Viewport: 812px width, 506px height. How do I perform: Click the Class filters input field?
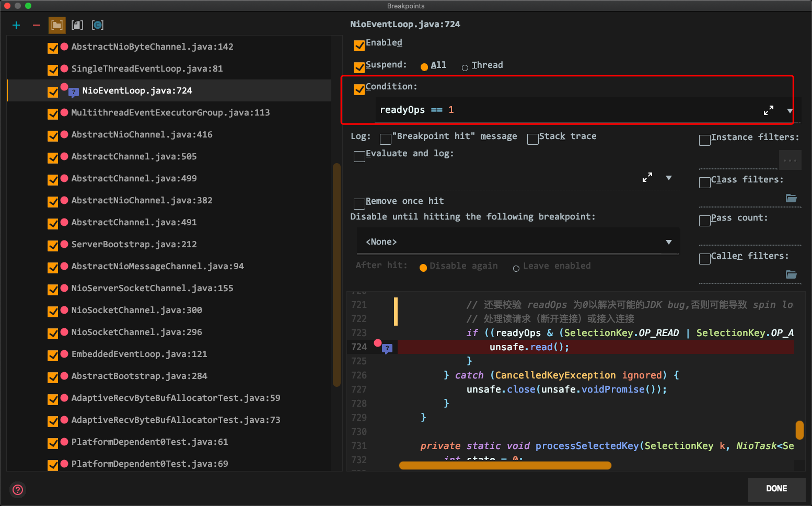coord(741,199)
